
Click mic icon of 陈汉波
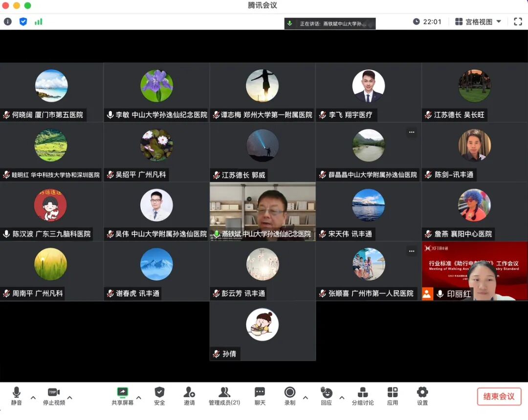(6, 234)
